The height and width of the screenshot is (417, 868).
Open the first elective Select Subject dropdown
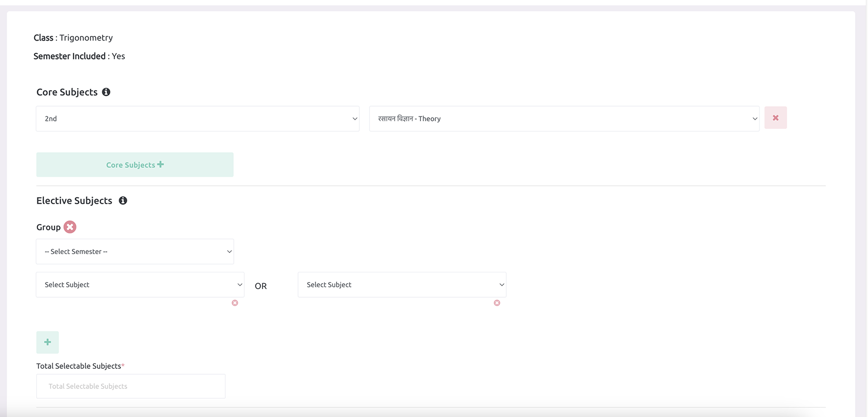(140, 285)
